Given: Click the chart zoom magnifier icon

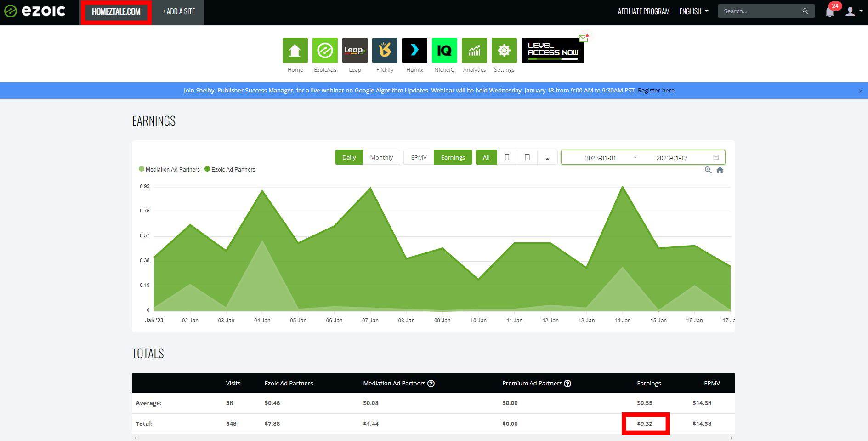Looking at the screenshot, I should (x=708, y=170).
